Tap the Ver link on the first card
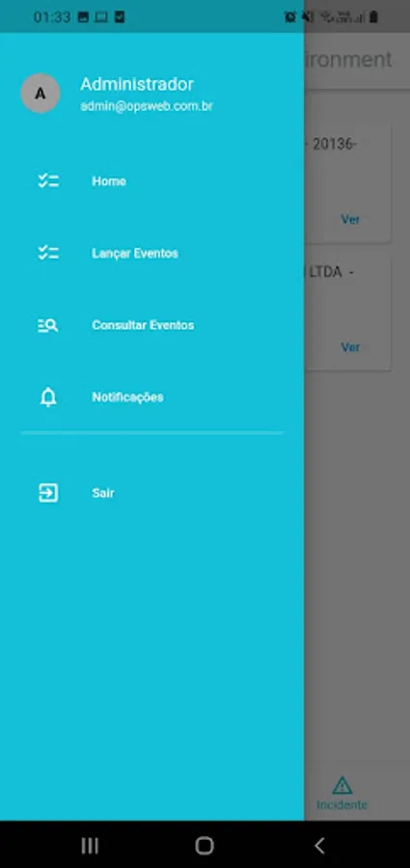The image size is (410, 868). [x=350, y=219]
